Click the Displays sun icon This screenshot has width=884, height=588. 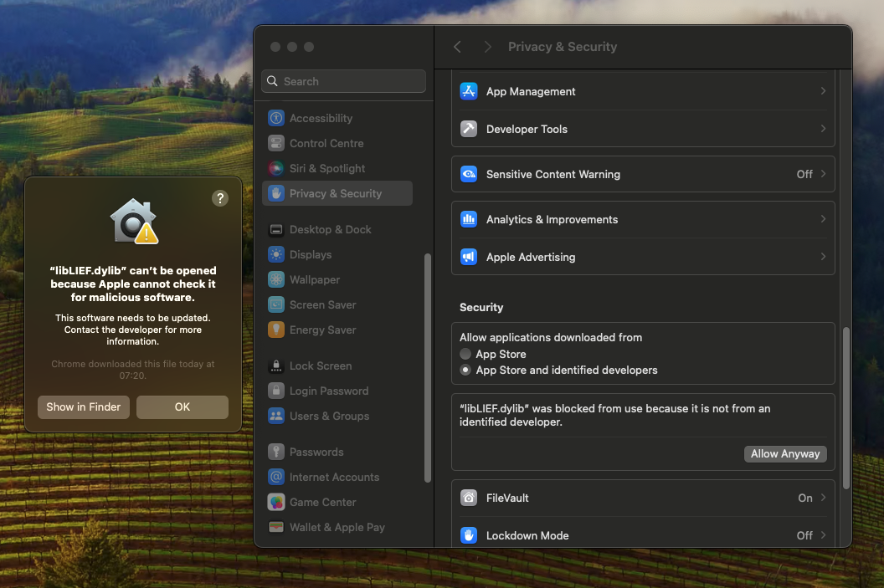(275, 254)
